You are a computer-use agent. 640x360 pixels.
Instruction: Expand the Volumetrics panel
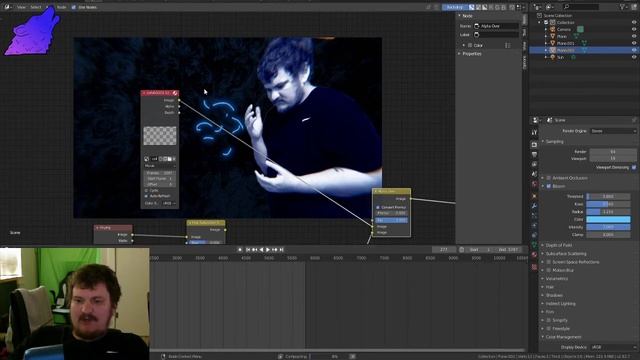pos(557,279)
